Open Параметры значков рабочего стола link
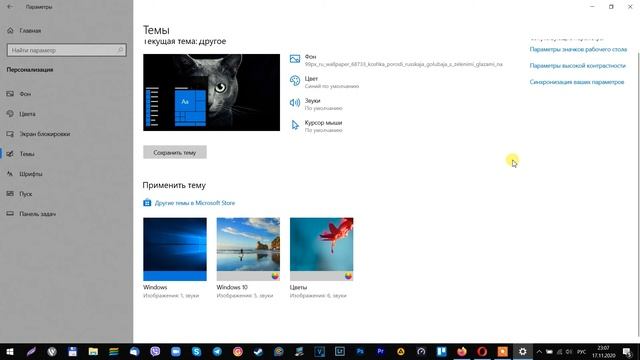 pyautogui.click(x=578, y=49)
